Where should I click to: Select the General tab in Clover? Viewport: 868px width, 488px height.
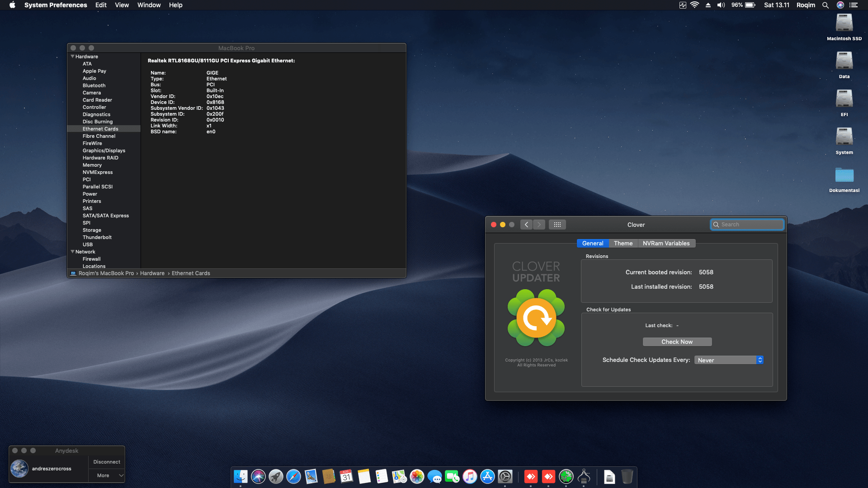[x=593, y=243]
